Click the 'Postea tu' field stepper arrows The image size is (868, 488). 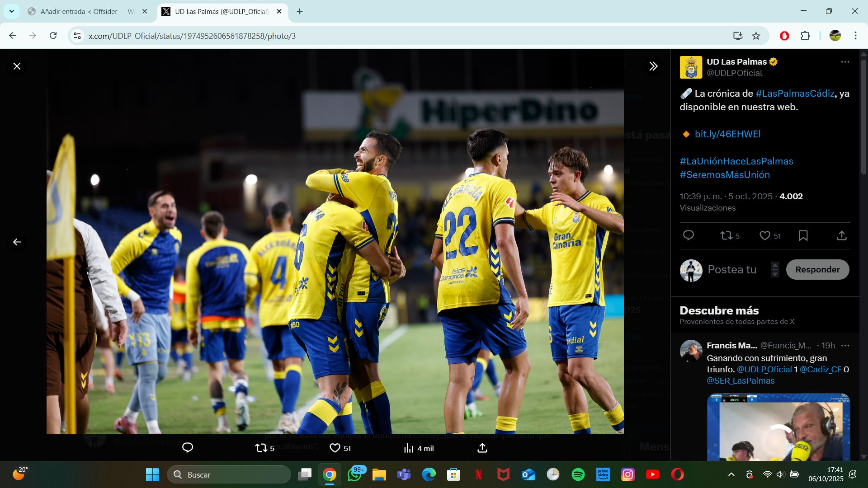pos(775,270)
